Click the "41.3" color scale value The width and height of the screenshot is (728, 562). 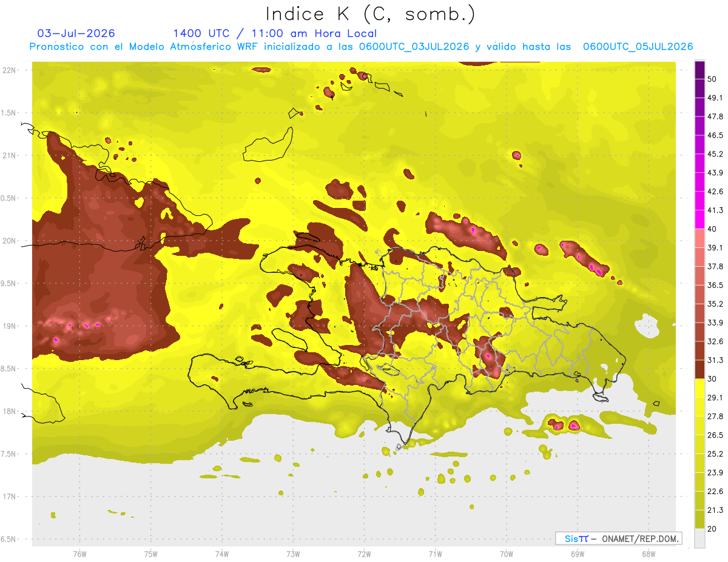715,210
